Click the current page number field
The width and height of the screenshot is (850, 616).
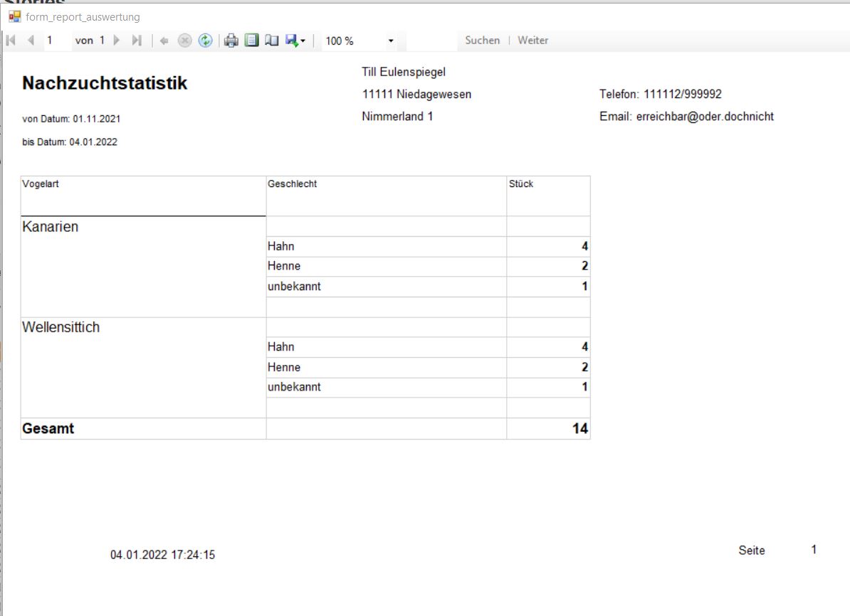pos(57,41)
